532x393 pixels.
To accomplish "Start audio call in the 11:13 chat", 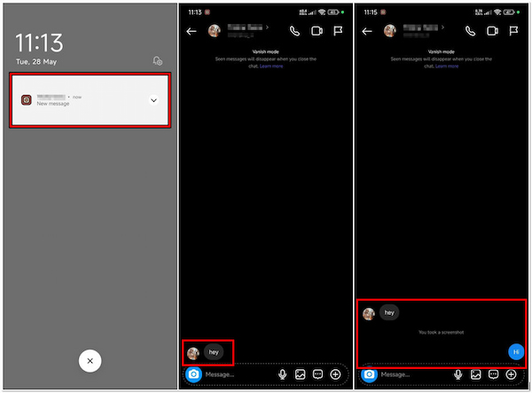I will coord(294,31).
